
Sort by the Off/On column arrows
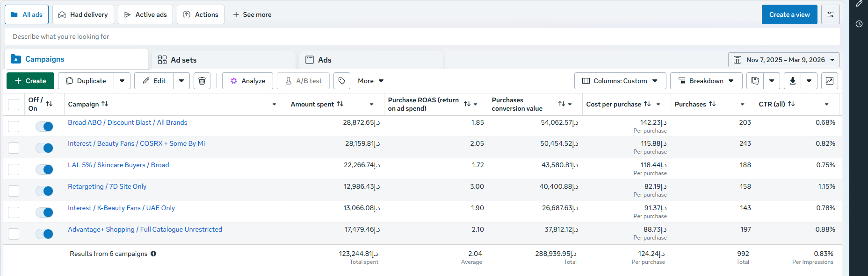(49, 104)
